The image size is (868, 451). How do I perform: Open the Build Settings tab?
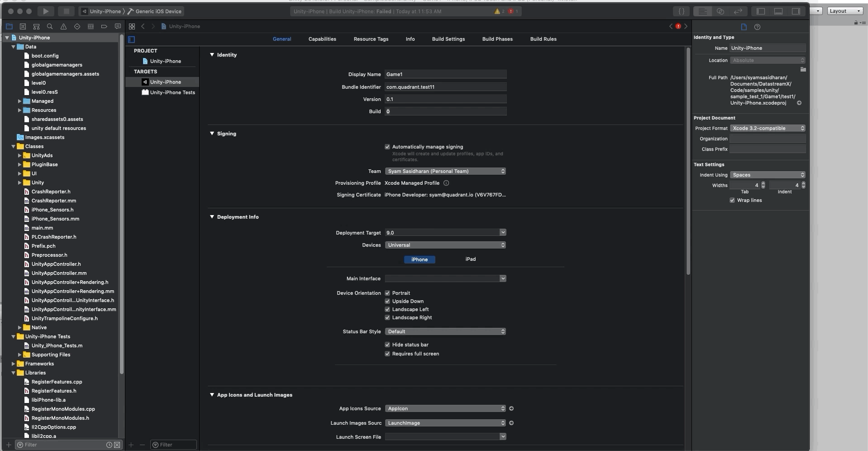[448, 39]
